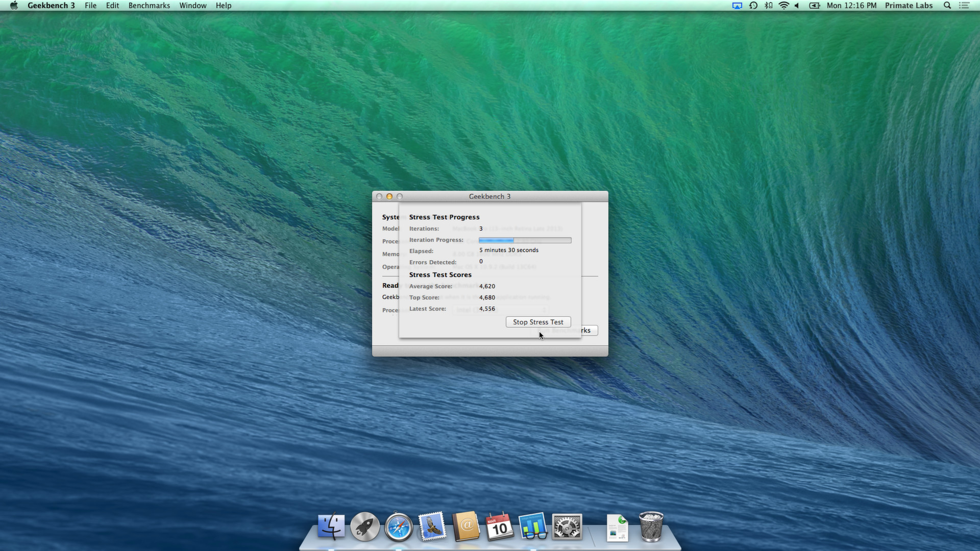Image resolution: width=980 pixels, height=551 pixels.
Task: Open Notification Center
Action: click(965, 6)
